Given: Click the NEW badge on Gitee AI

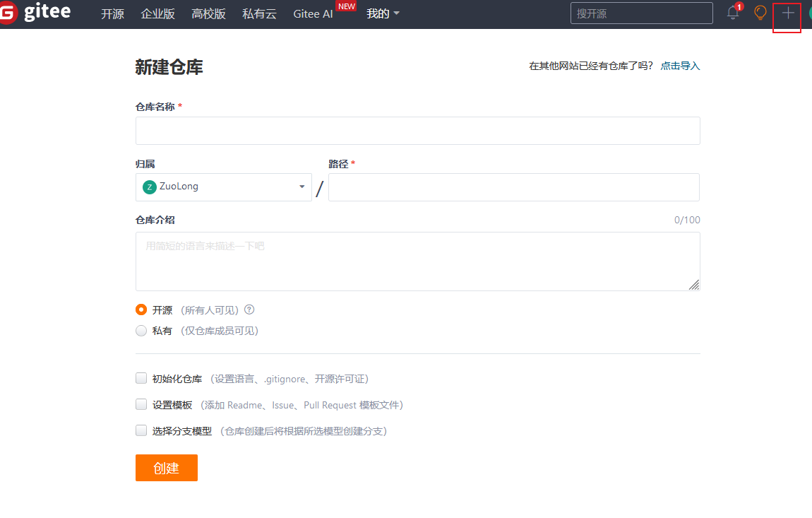Looking at the screenshot, I should (x=346, y=6).
